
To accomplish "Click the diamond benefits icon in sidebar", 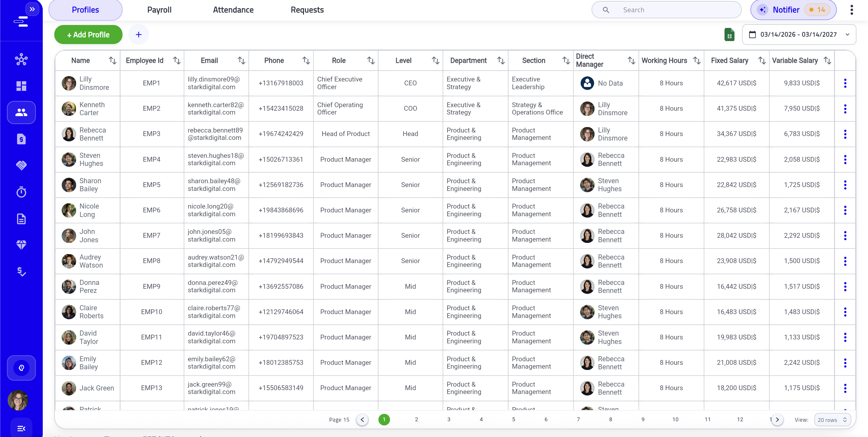I will coord(21,245).
